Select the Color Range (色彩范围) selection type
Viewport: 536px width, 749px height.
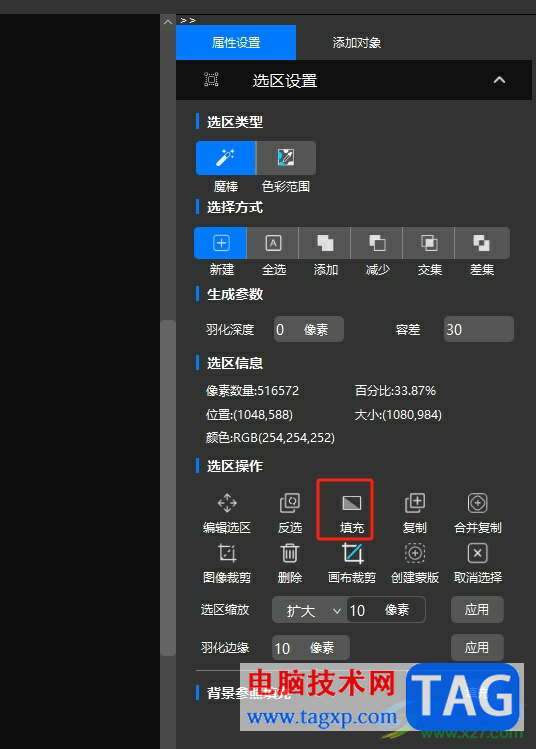point(286,158)
